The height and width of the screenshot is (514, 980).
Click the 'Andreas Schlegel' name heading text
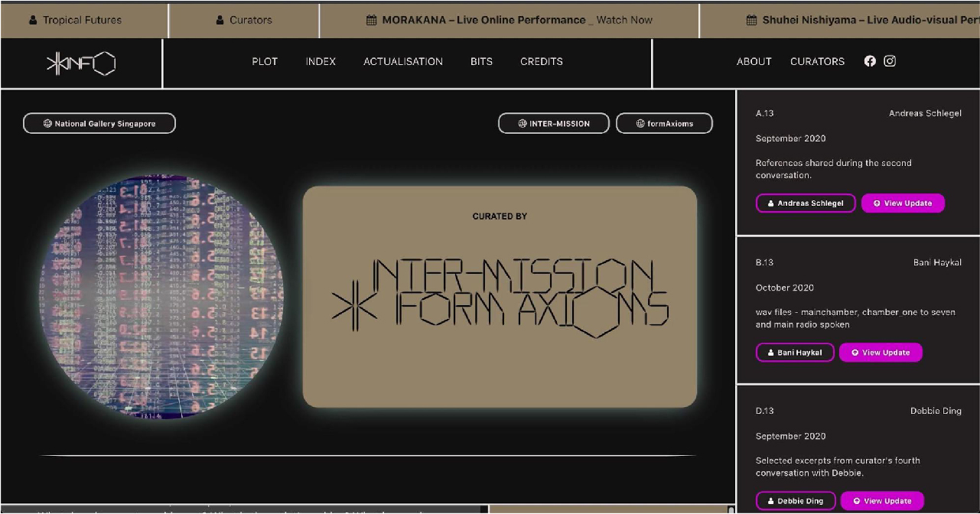pos(925,113)
